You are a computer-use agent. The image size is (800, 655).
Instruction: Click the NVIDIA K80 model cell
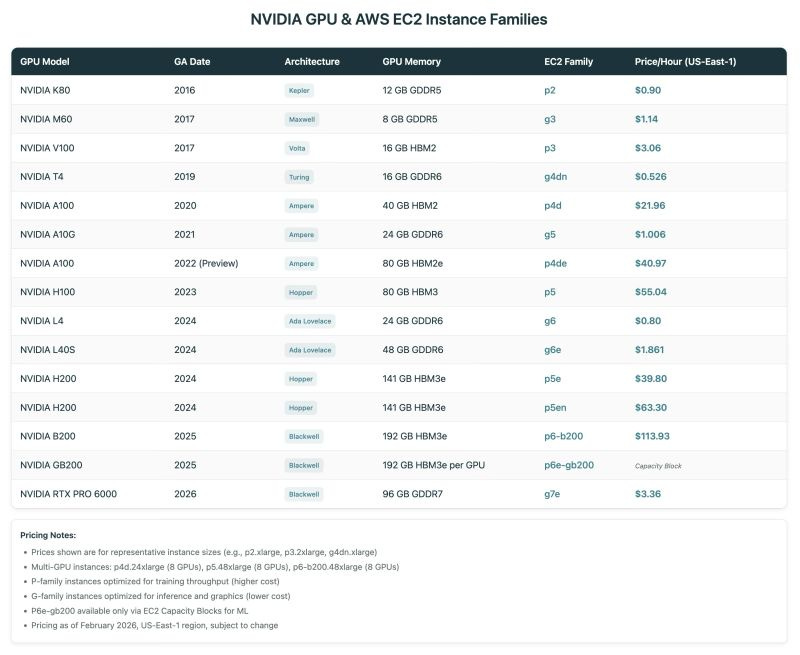[x=45, y=90]
